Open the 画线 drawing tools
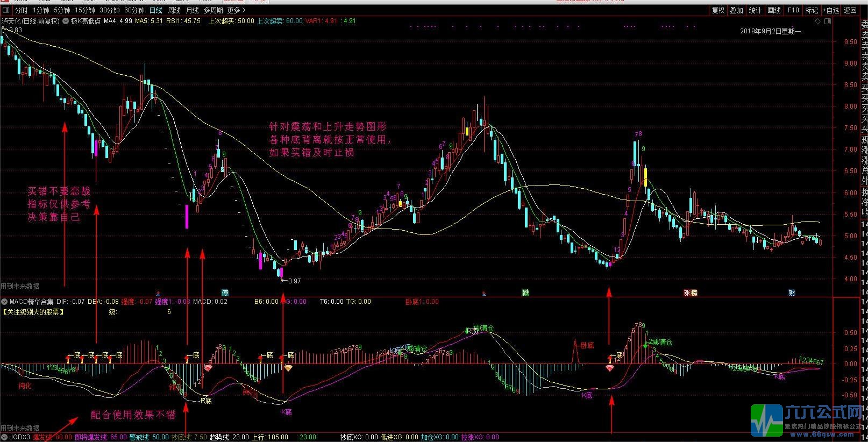This screenshot has width=868, height=442. coord(774,10)
